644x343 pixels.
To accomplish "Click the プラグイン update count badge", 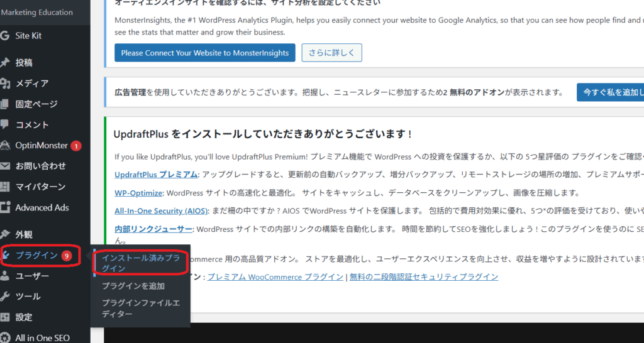I will [67, 256].
